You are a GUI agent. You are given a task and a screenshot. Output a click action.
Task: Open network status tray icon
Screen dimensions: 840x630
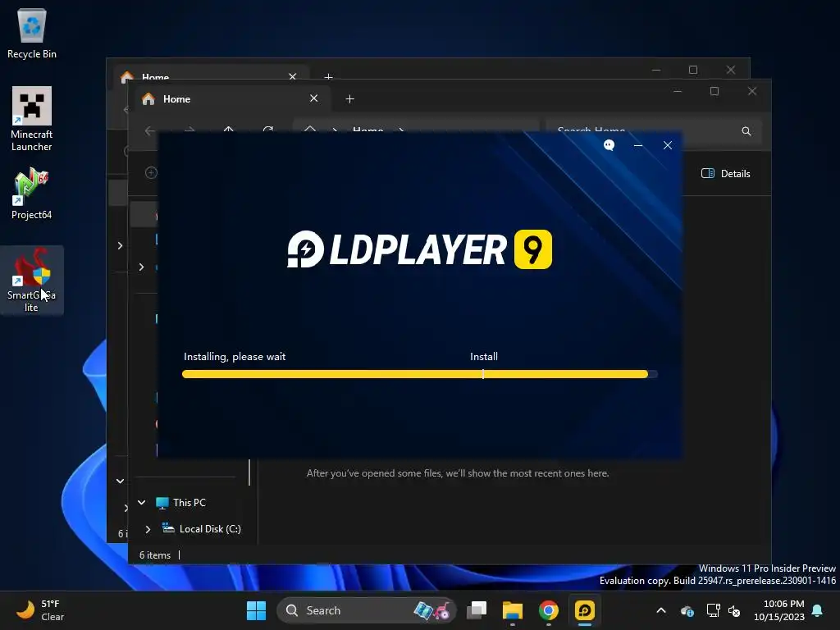[x=713, y=610]
